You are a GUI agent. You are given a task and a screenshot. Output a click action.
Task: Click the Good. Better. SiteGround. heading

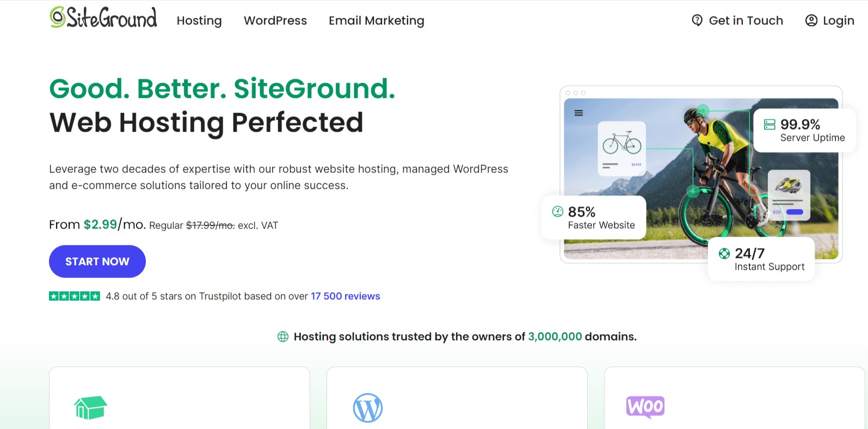click(222, 89)
